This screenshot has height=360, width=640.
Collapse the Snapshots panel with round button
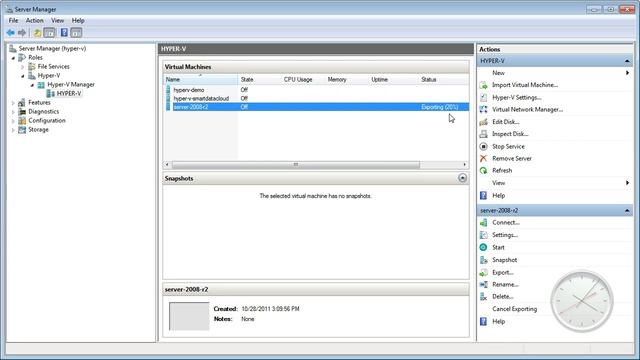tap(462, 178)
